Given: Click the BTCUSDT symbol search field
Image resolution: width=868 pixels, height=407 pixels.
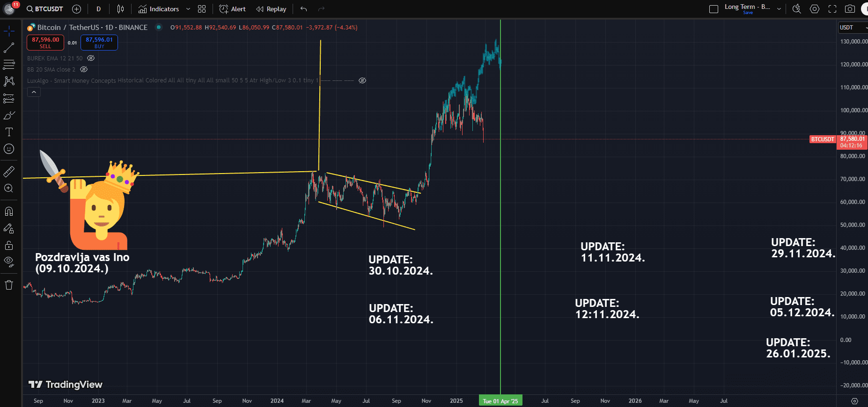Looking at the screenshot, I should [x=45, y=9].
